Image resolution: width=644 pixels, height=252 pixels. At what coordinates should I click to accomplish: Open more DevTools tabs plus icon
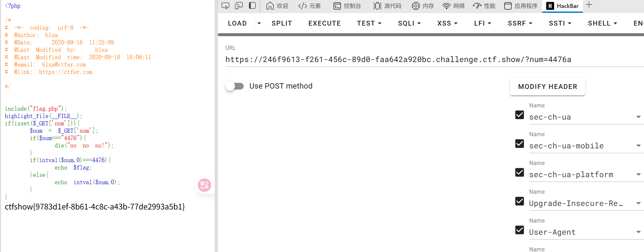[589, 5]
